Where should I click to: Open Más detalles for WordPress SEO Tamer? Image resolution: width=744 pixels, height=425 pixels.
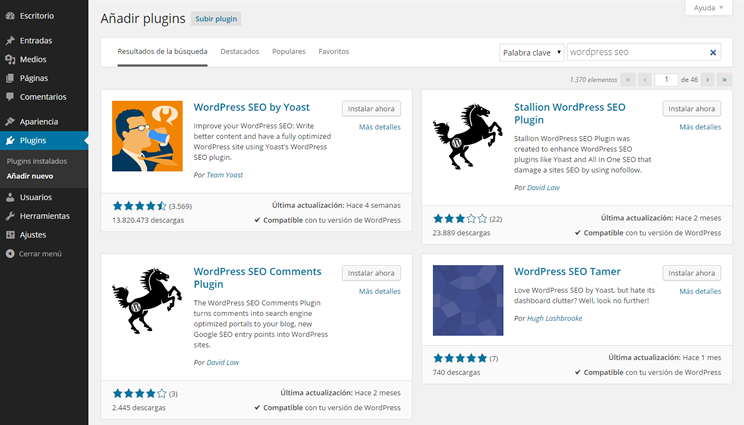point(700,291)
